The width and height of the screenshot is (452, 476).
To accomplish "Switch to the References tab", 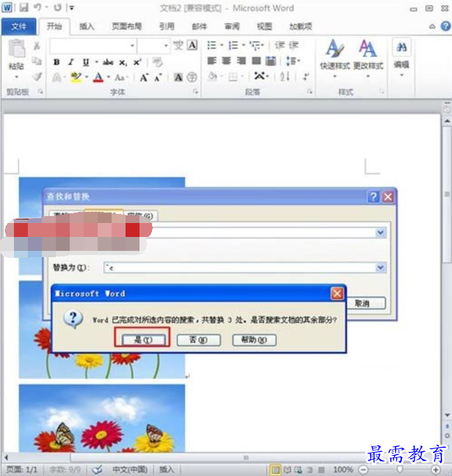I will [x=167, y=26].
